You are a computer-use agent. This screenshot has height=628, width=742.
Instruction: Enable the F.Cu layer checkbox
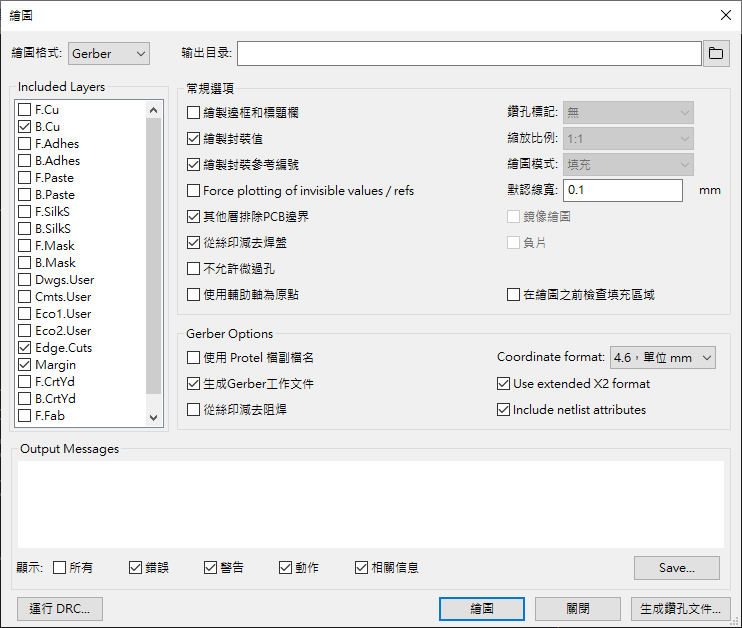pos(26,110)
